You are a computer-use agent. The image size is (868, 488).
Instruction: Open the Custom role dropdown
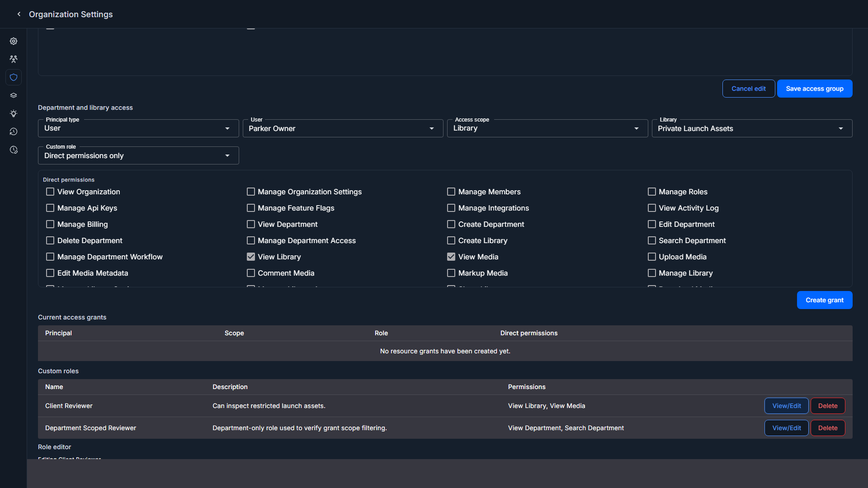[x=138, y=155]
